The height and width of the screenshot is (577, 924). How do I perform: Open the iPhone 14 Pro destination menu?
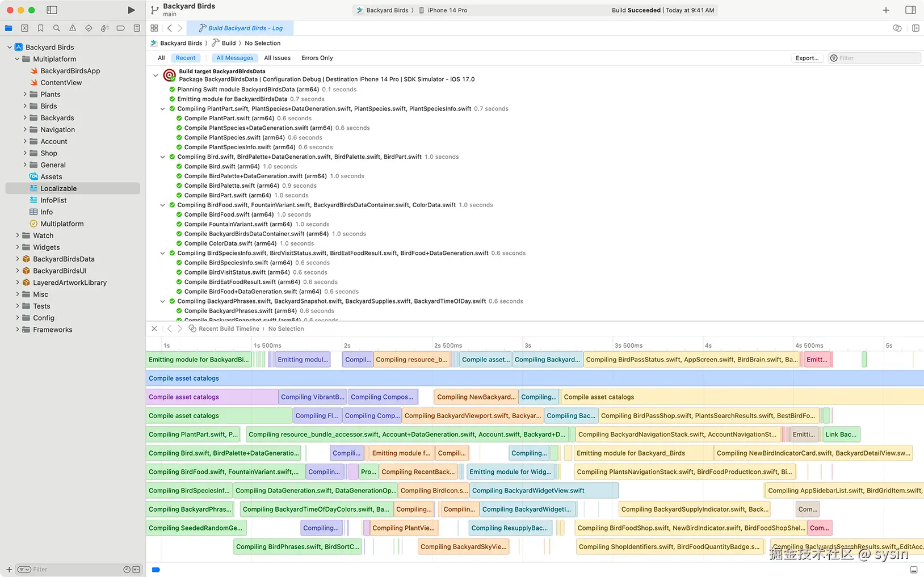pyautogui.click(x=448, y=10)
